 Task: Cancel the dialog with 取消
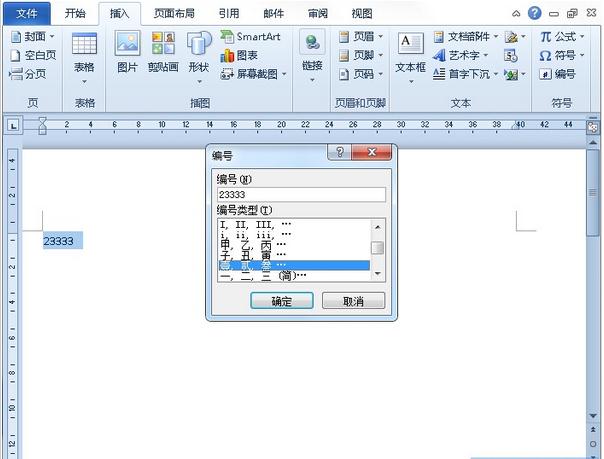click(353, 301)
